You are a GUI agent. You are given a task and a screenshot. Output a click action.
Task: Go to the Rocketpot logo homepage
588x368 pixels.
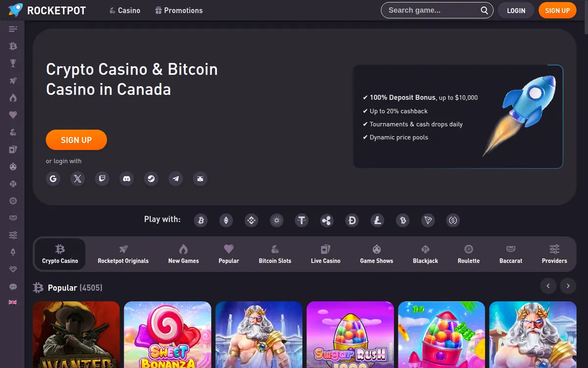pos(47,10)
